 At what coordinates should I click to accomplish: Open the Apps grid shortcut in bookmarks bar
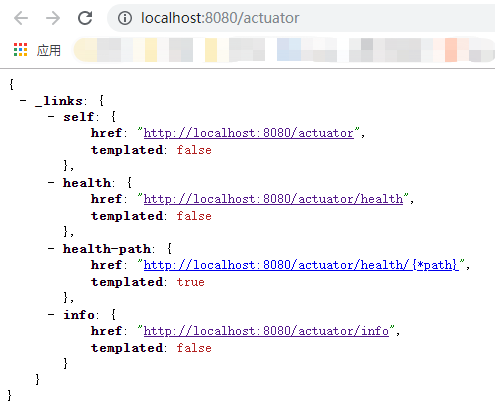click(20, 50)
